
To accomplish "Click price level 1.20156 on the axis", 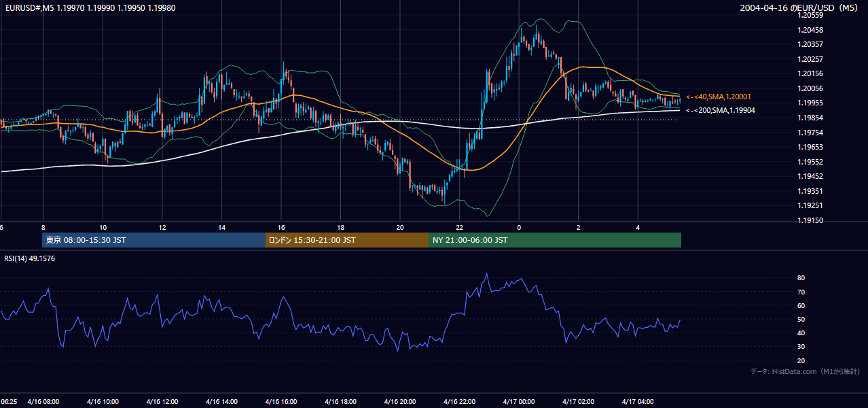I will [809, 73].
